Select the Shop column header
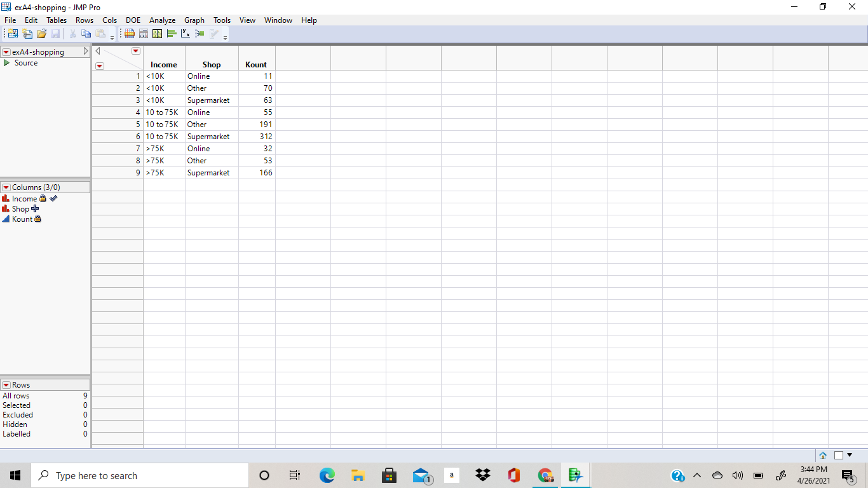This screenshot has height=488, width=868. pos(212,65)
